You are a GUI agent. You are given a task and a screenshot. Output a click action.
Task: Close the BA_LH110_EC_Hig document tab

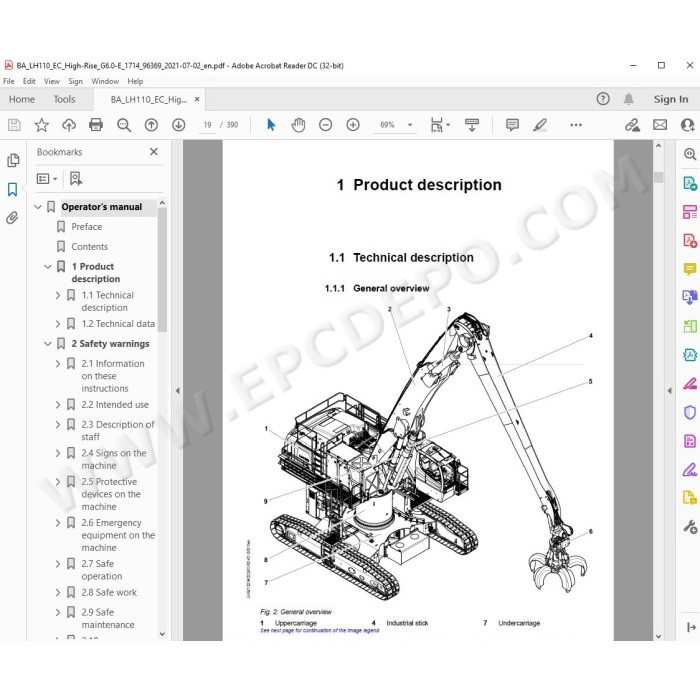pyautogui.click(x=197, y=99)
